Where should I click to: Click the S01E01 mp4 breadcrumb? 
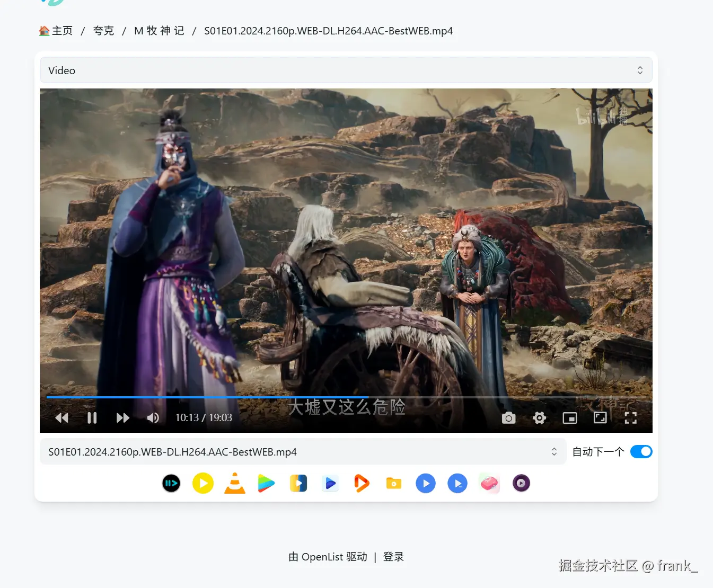(x=329, y=31)
